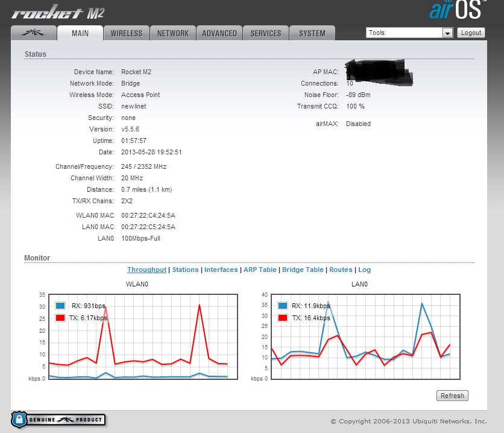Click the Genuine Product badge
504x433 pixels.
pyautogui.click(x=58, y=420)
